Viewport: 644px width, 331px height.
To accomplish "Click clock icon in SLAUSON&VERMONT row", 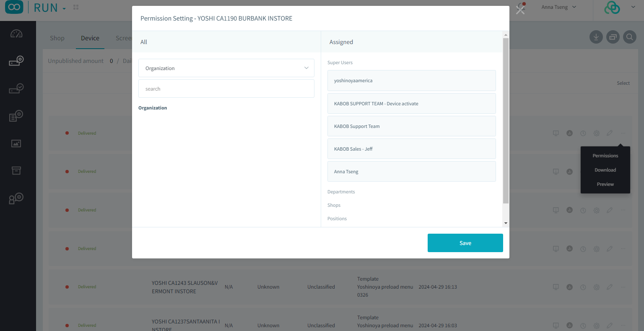I will point(583,287).
